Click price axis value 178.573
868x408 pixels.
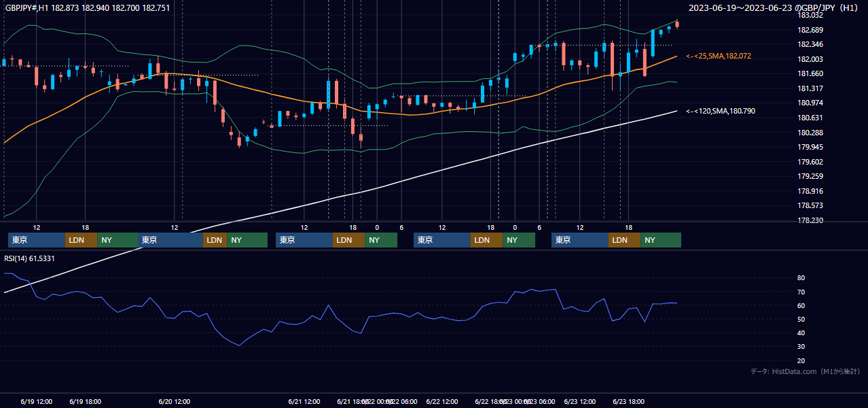point(810,205)
